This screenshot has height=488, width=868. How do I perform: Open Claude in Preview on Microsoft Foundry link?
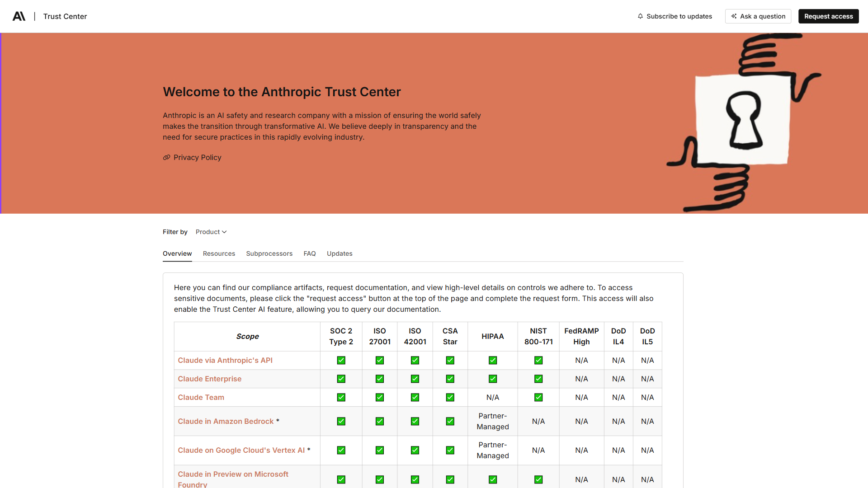[233, 479]
